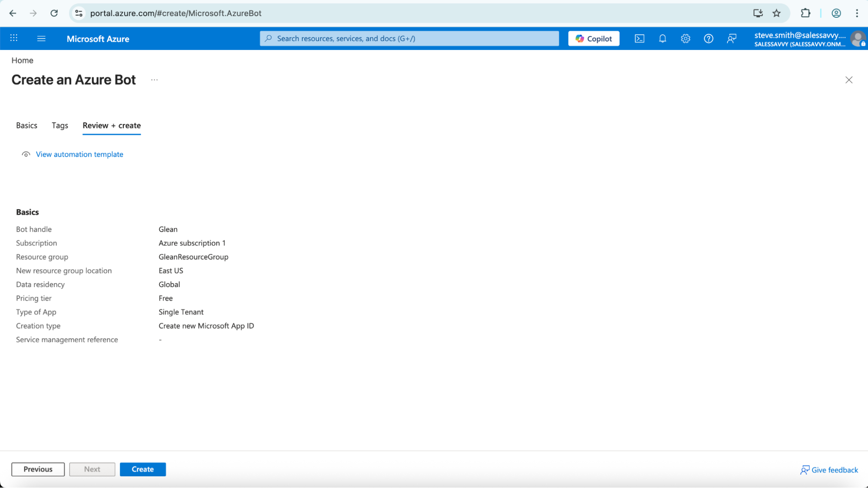Open portal settings gear
The image size is (868, 488).
click(x=685, y=39)
